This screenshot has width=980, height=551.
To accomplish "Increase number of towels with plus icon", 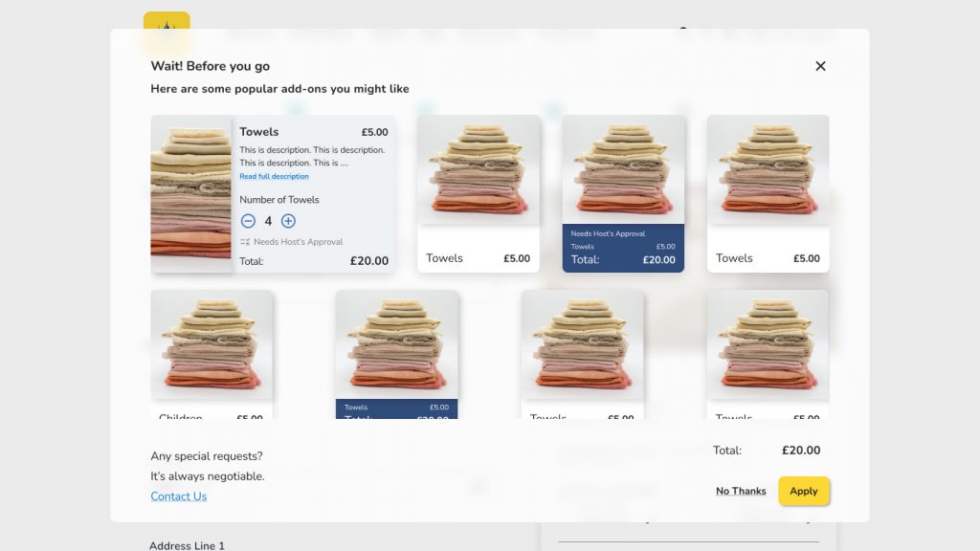I will [288, 221].
